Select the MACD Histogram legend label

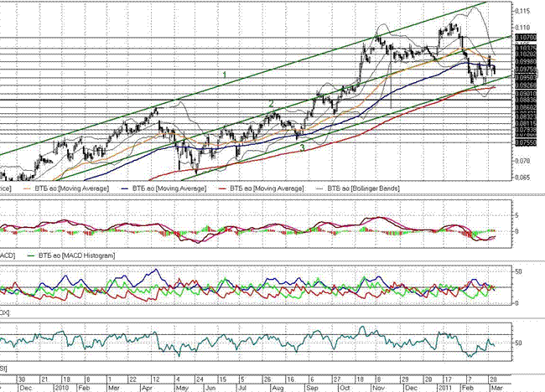coord(77,255)
